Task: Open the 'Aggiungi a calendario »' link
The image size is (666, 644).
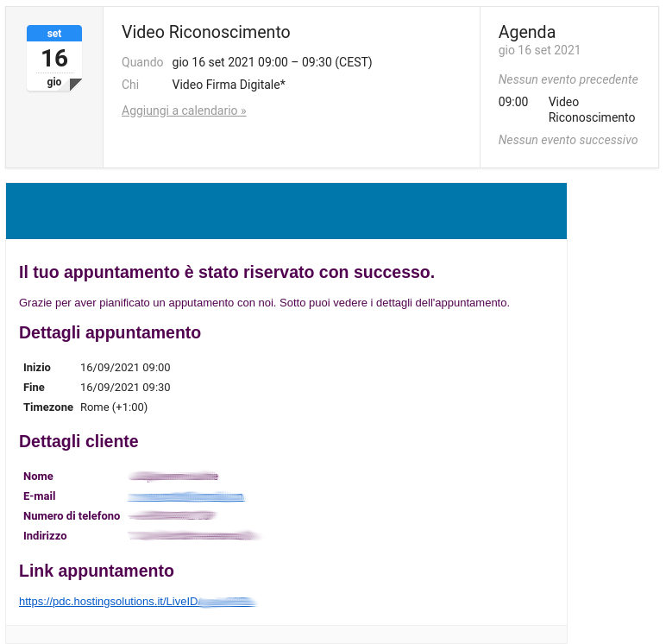Action: click(x=184, y=110)
